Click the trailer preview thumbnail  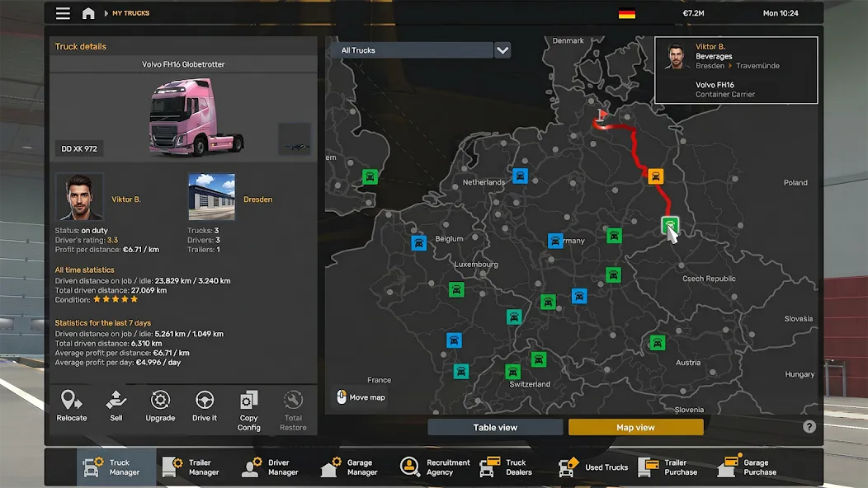[295, 138]
